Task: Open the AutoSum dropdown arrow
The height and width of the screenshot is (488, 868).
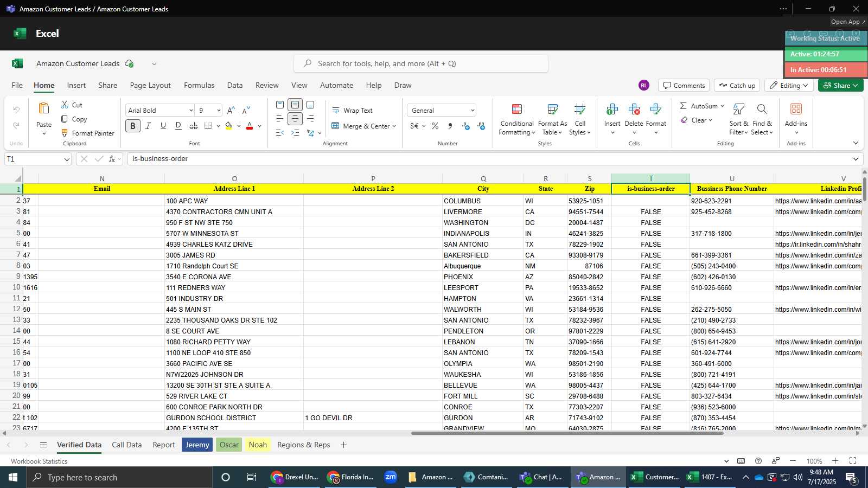Action: point(722,106)
